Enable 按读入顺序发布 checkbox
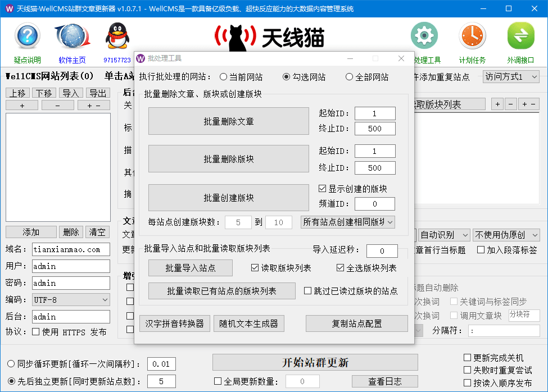 (x=467, y=383)
